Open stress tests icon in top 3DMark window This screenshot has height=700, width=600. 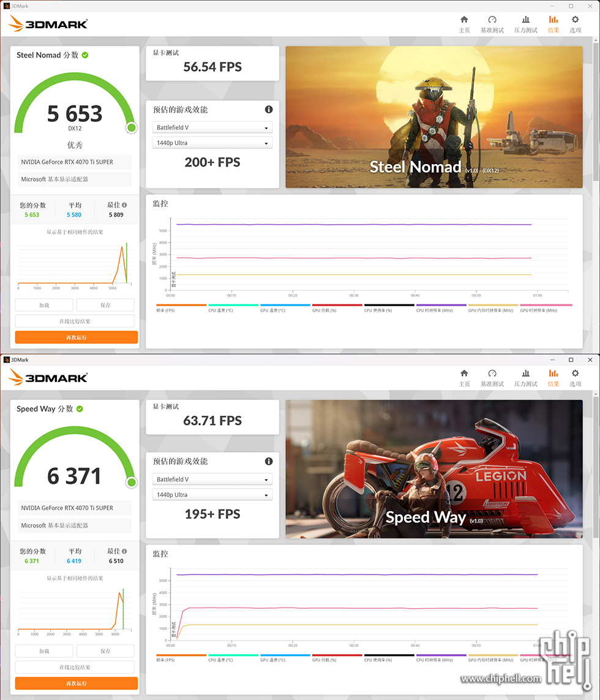525,20
